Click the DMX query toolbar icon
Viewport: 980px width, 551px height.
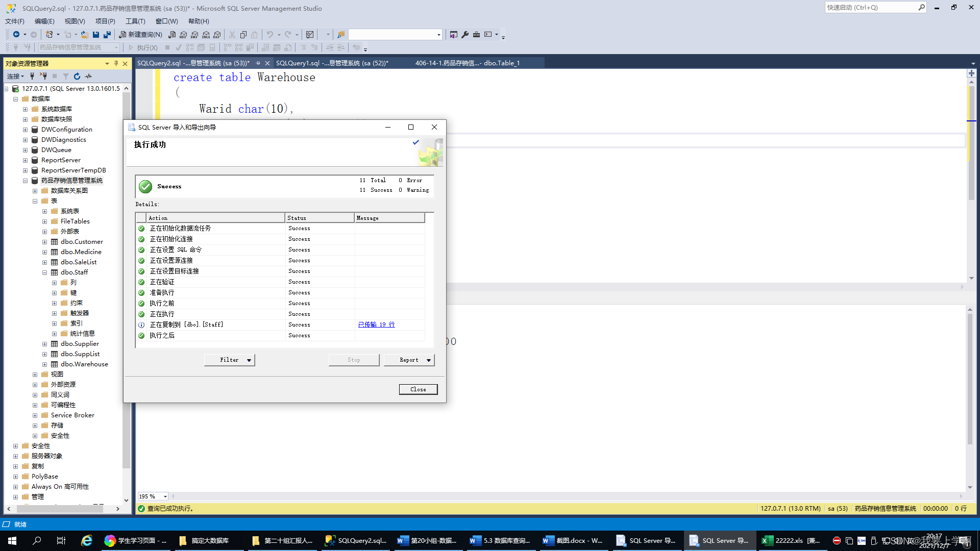coord(194,35)
